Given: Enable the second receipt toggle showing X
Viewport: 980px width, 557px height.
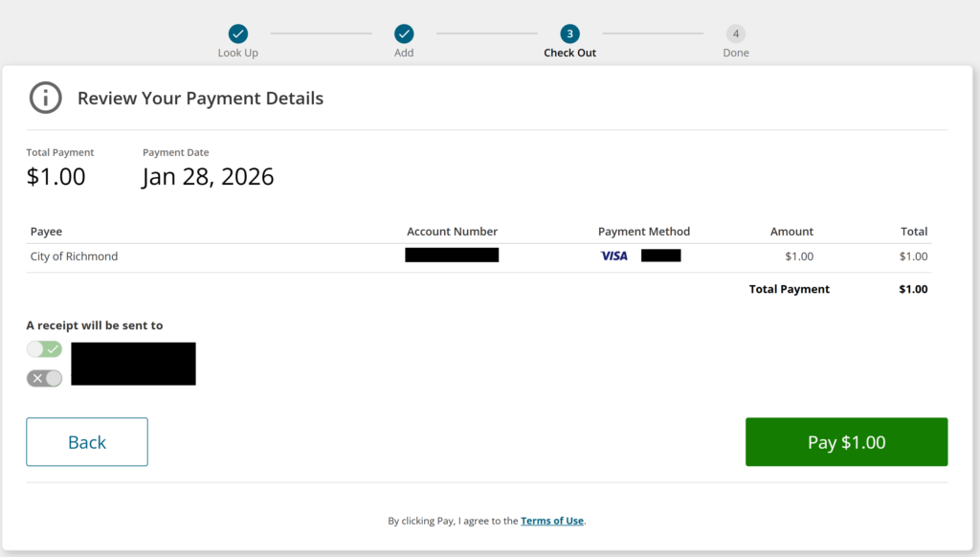Looking at the screenshot, I should 44,378.
